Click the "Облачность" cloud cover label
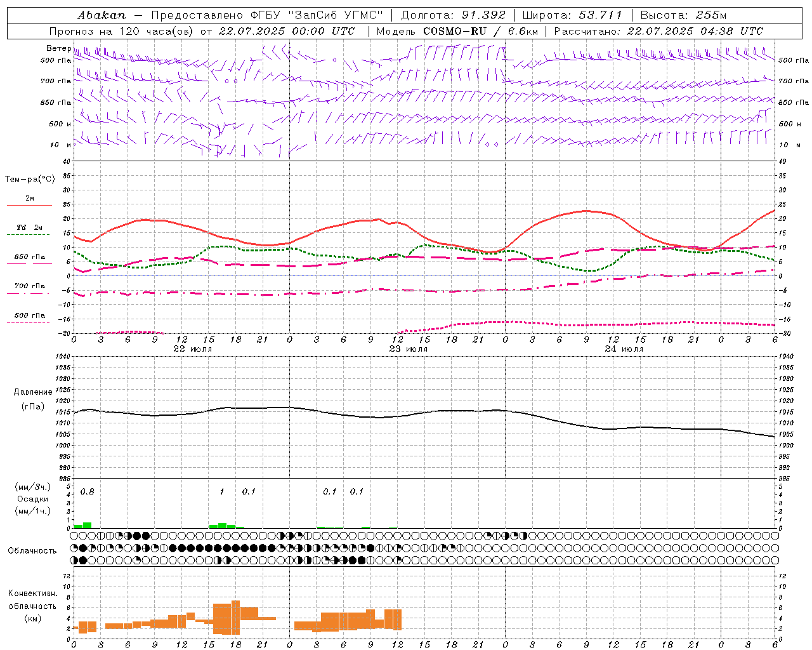The width and height of the screenshot is (812, 650). point(32,550)
